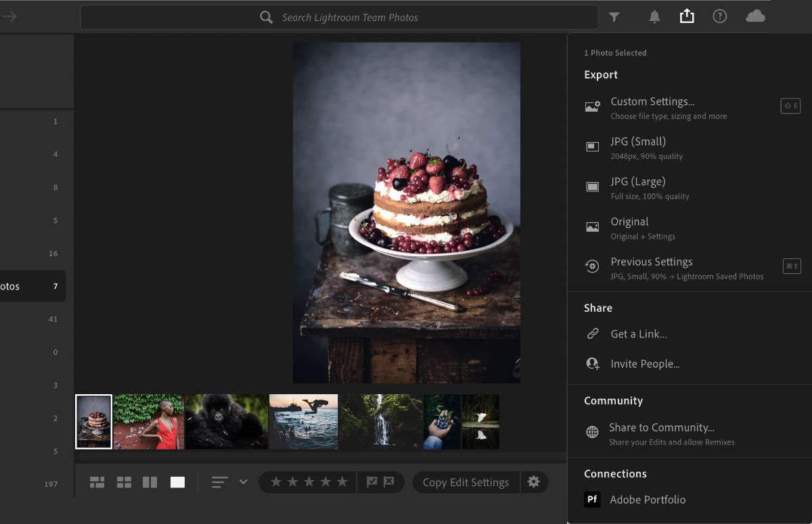This screenshot has height=524, width=812.
Task: Click the Copy Edit Settings button
Action: coord(465,482)
